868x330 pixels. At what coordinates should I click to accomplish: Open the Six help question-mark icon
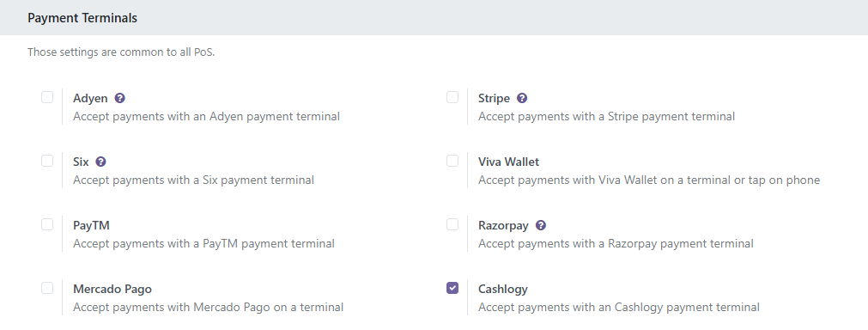100,162
